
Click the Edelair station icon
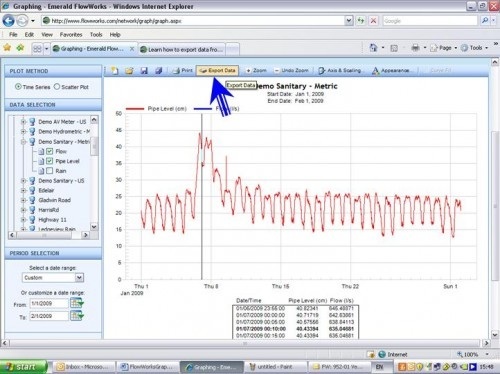[32, 190]
